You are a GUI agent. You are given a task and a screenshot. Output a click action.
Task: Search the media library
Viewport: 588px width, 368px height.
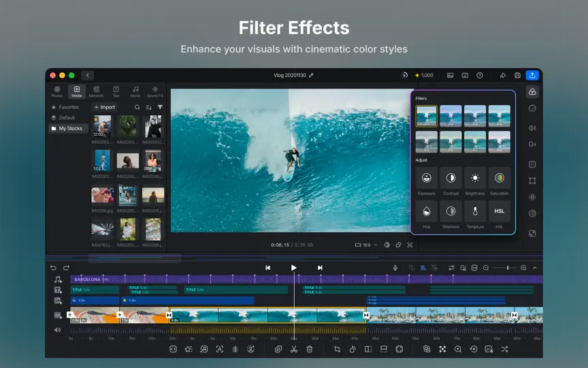coord(137,107)
